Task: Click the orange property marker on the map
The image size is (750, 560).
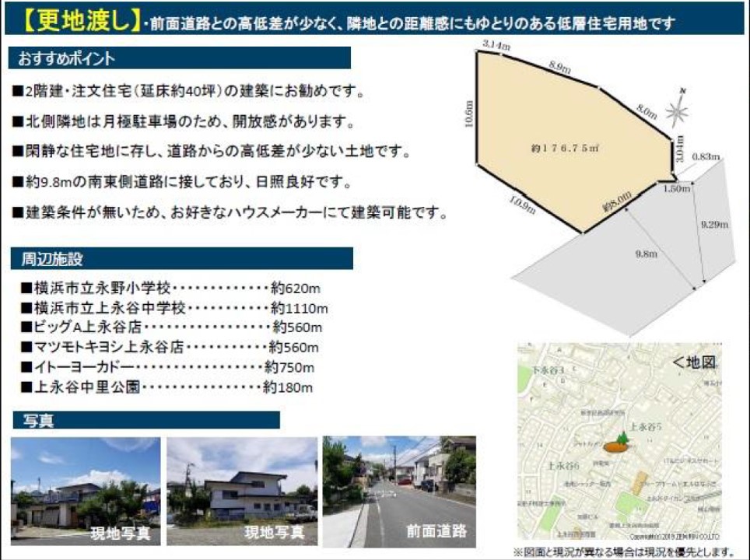Action: (x=615, y=447)
